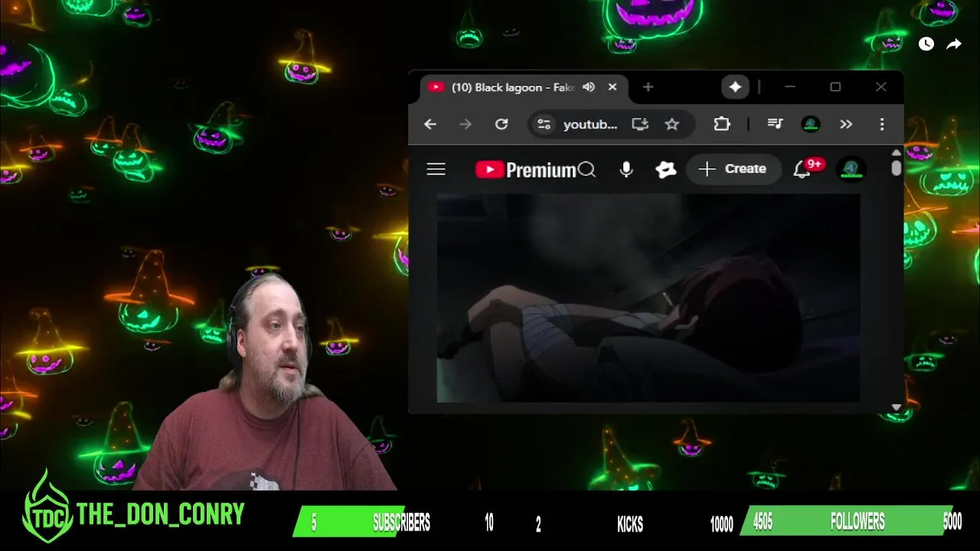Select the Black lagoon YouTube tab
Image resolution: width=980 pixels, height=551 pixels.
point(524,87)
